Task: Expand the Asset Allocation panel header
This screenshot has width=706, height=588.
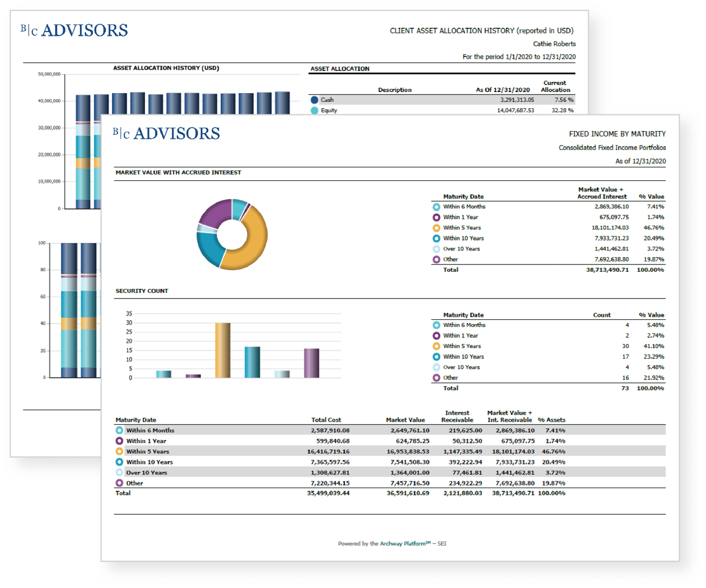Action: pyautogui.click(x=340, y=68)
